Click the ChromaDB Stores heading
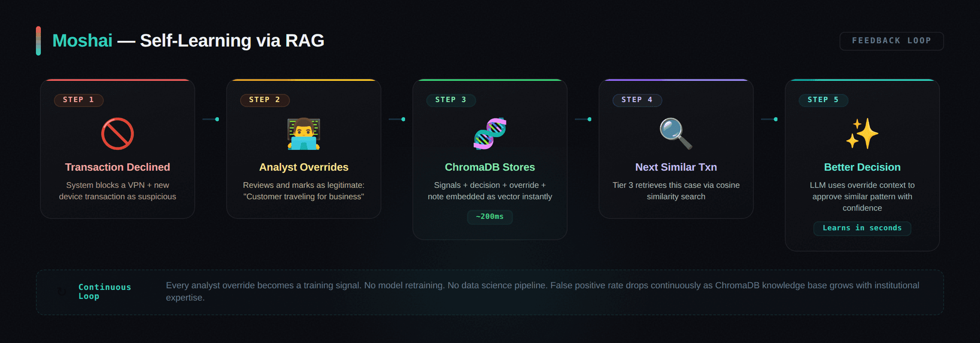The width and height of the screenshot is (980, 343). [490, 167]
